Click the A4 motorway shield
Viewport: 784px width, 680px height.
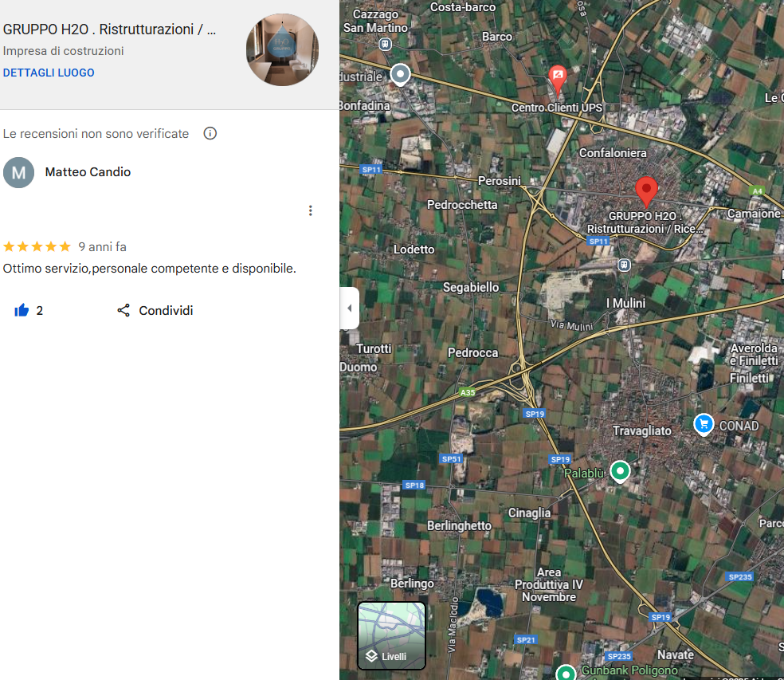758,191
